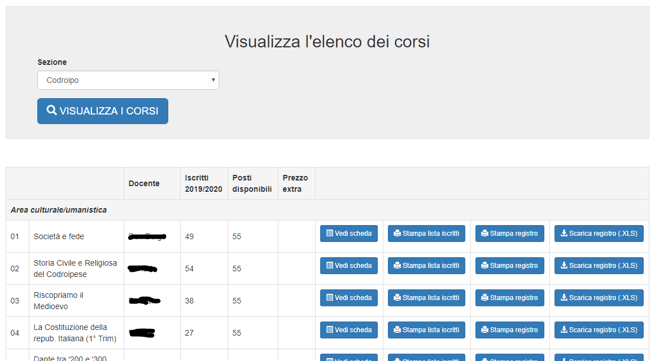Click the Area culturale/umanistica section row
Viewport: 655px width, 361px height.
pos(327,210)
